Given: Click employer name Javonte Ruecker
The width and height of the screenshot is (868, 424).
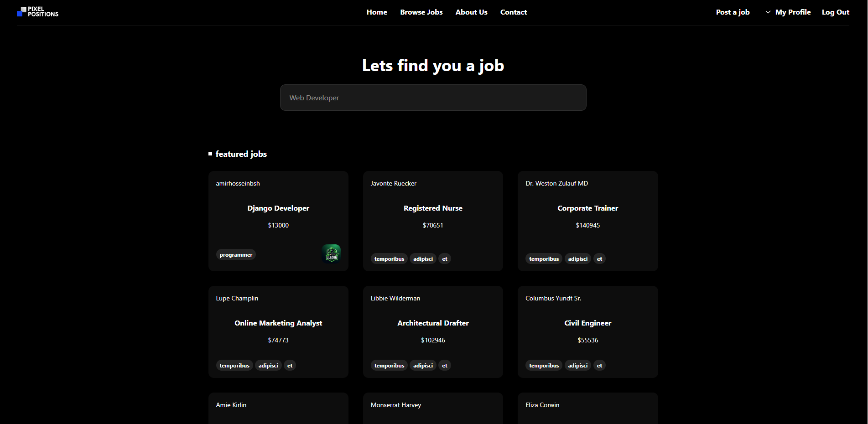Looking at the screenshot, I should point(393,183).
